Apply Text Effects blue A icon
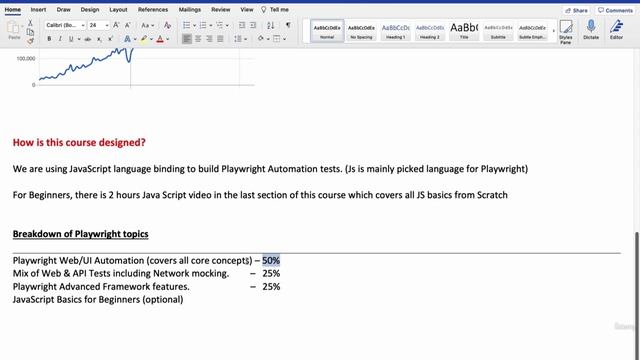This screenshot has width=640, height=360. [127, 39]
